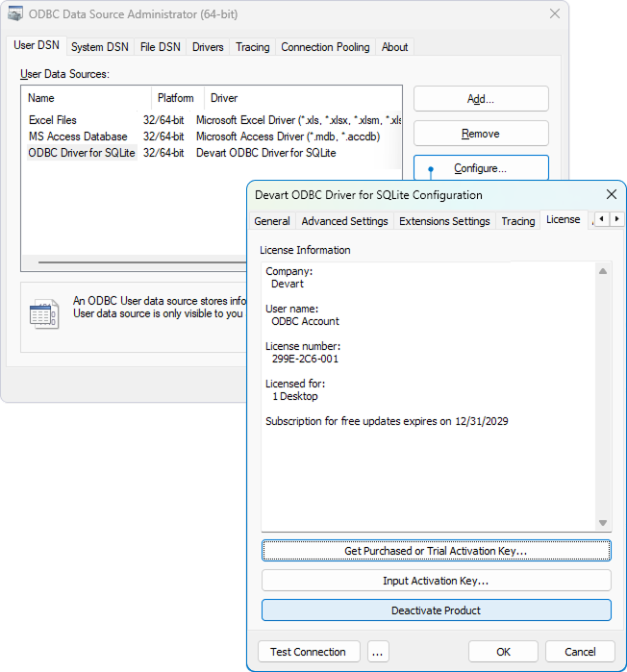
Task: Click the Cancel button
Action: point(580,652)
